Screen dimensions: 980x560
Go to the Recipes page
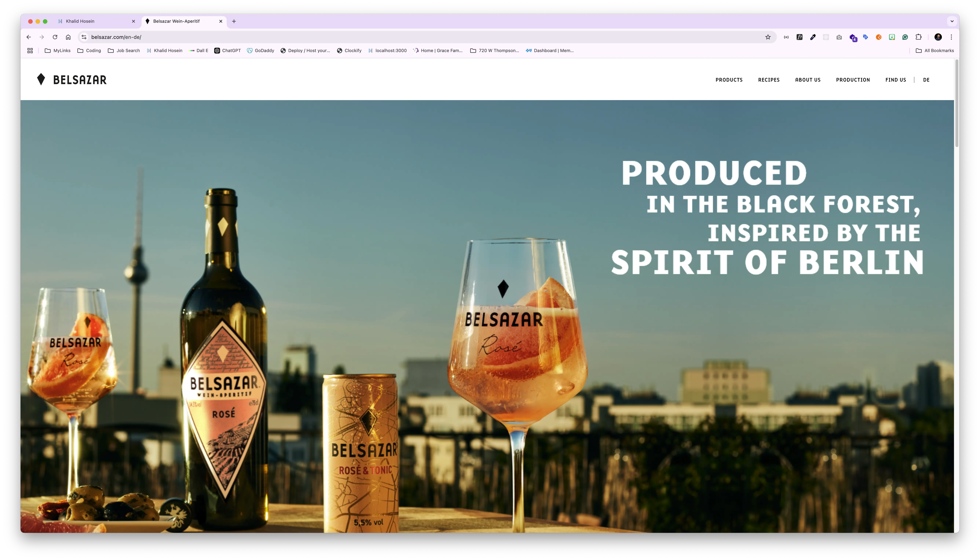pyautogui.click(x=768, y=80)
